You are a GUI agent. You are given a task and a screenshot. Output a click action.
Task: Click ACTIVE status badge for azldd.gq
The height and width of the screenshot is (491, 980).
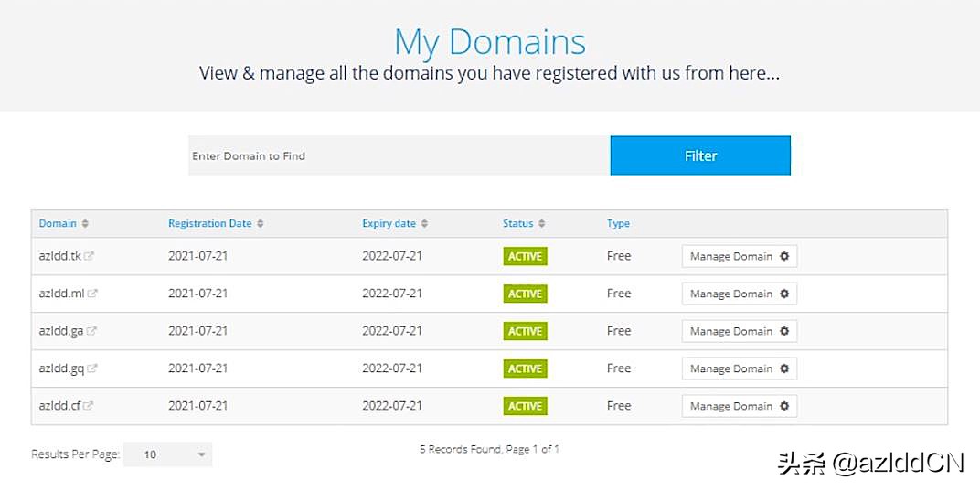pos(525,369)
